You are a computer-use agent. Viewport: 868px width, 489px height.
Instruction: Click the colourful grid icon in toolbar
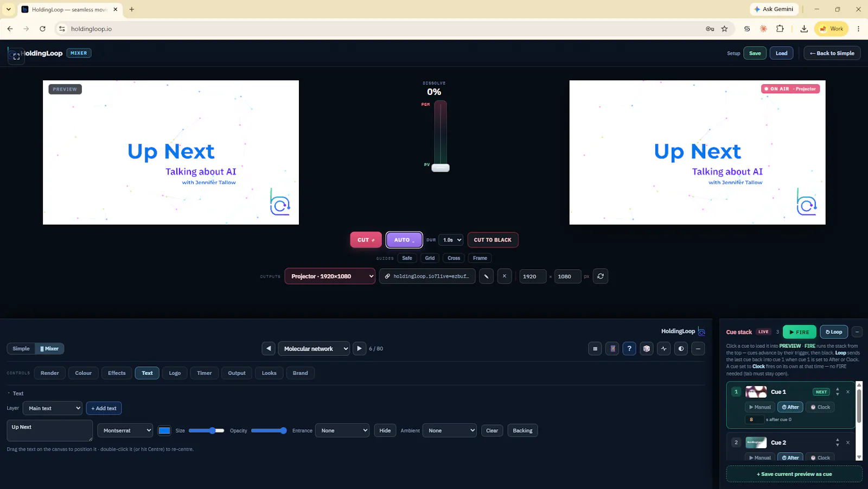click(612, 348)
